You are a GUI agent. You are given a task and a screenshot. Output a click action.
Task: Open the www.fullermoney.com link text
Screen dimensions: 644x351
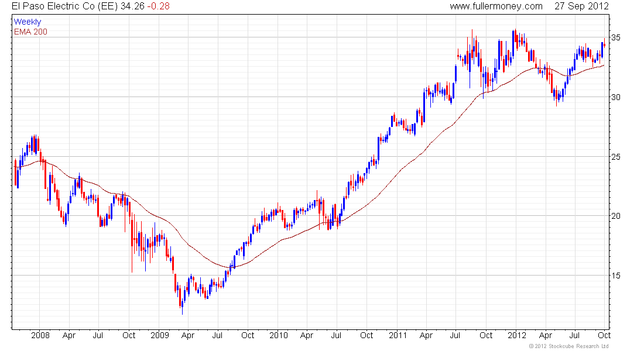point(496,6)
